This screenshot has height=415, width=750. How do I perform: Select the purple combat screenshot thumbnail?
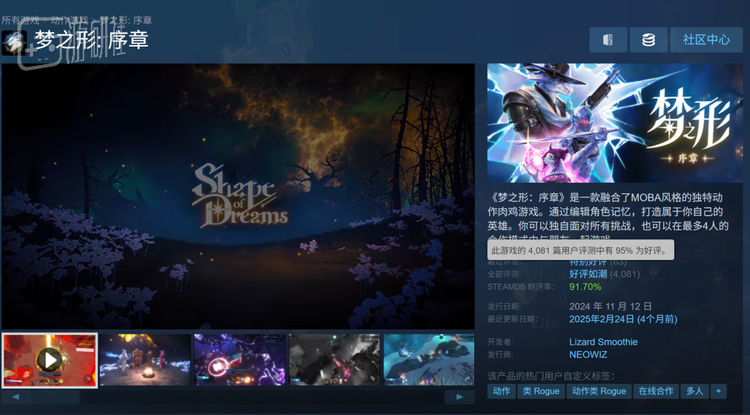click(240, 360)
